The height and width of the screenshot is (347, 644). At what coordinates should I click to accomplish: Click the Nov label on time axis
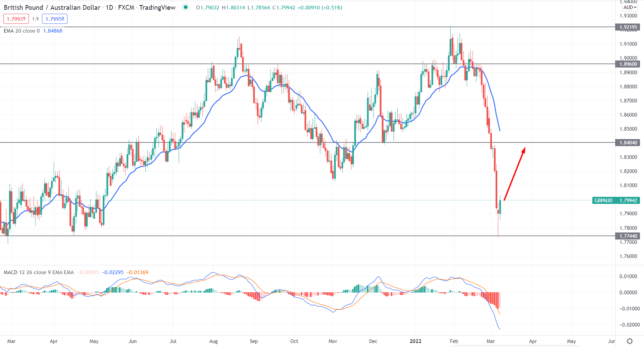point(333,341)
